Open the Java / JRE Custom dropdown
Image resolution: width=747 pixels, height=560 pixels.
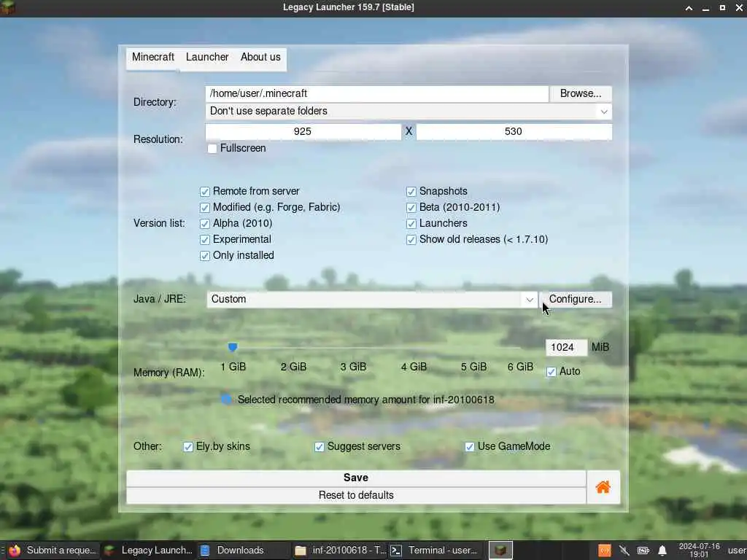click(x=372, y=300)
